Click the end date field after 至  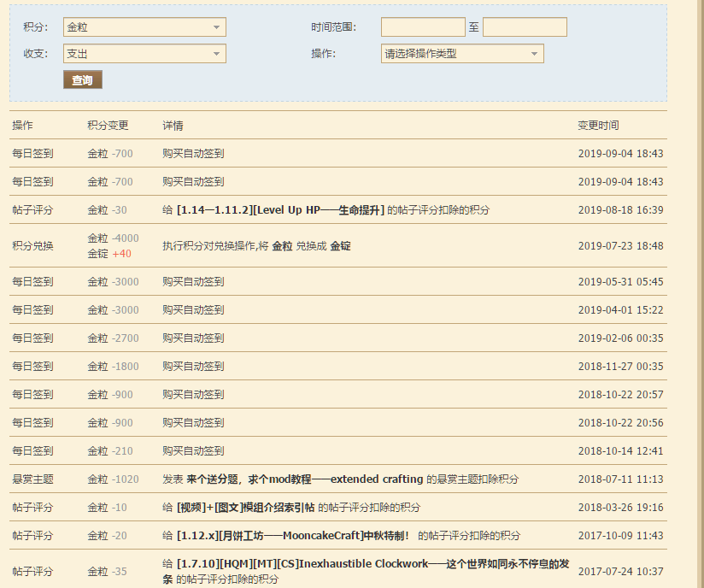pyautogui.click(x=525, y=27)
